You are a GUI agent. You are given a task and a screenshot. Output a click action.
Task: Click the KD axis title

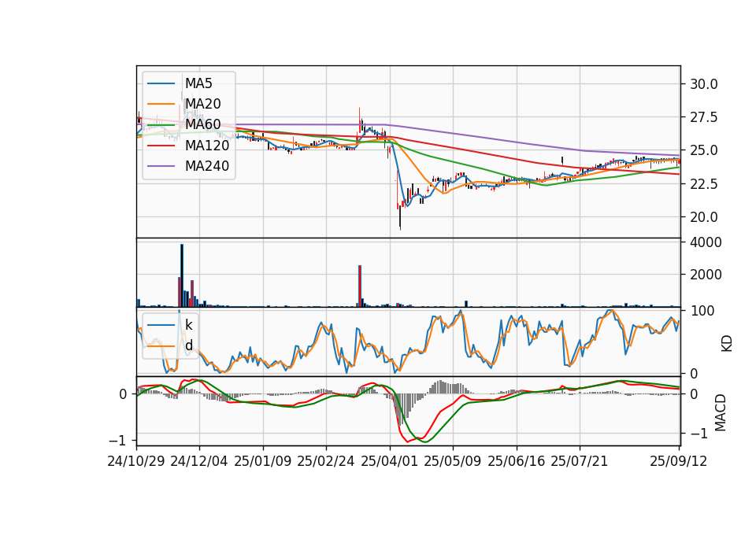[726, 344]
